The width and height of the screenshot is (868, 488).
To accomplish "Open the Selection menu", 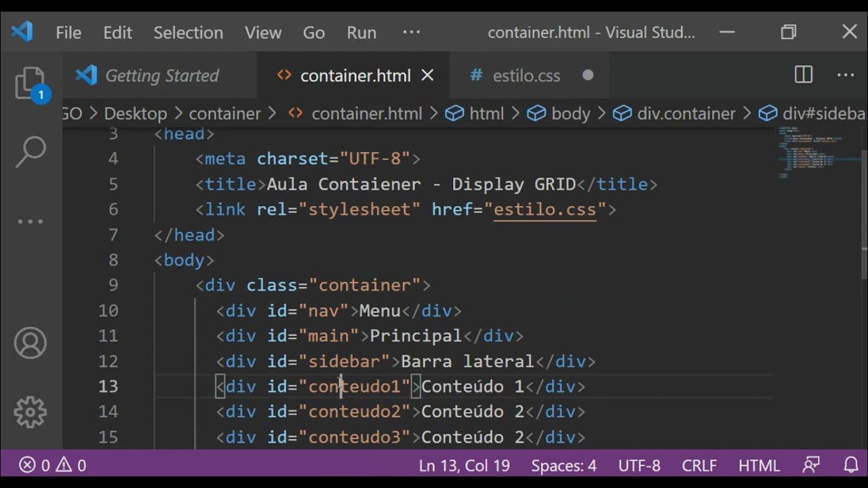I will pos(188,33).
